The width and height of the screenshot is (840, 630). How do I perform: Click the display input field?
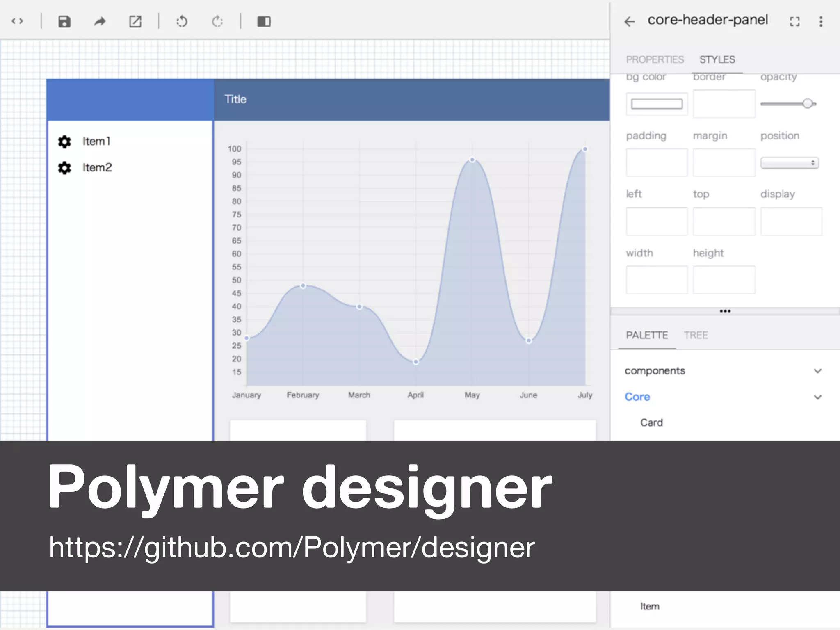(x=791, y=221)
